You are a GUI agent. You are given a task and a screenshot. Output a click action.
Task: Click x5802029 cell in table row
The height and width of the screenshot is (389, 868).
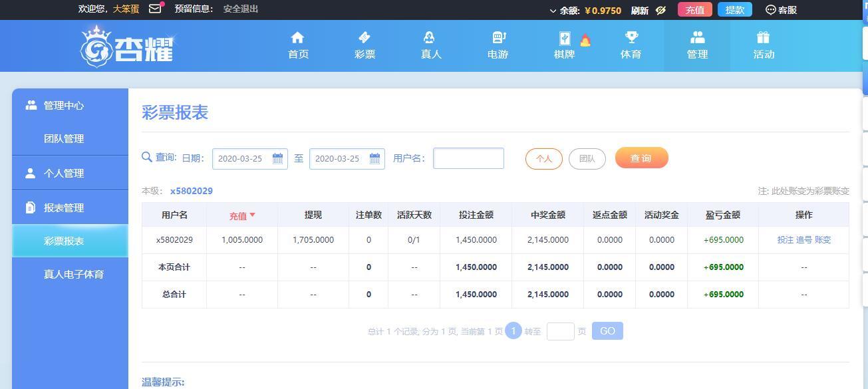tap(174, 240)
